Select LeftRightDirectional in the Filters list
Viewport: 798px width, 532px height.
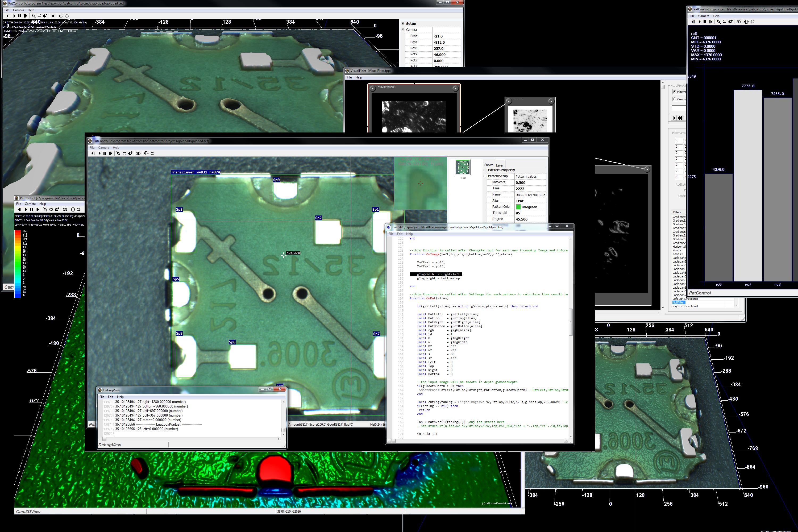685,299
